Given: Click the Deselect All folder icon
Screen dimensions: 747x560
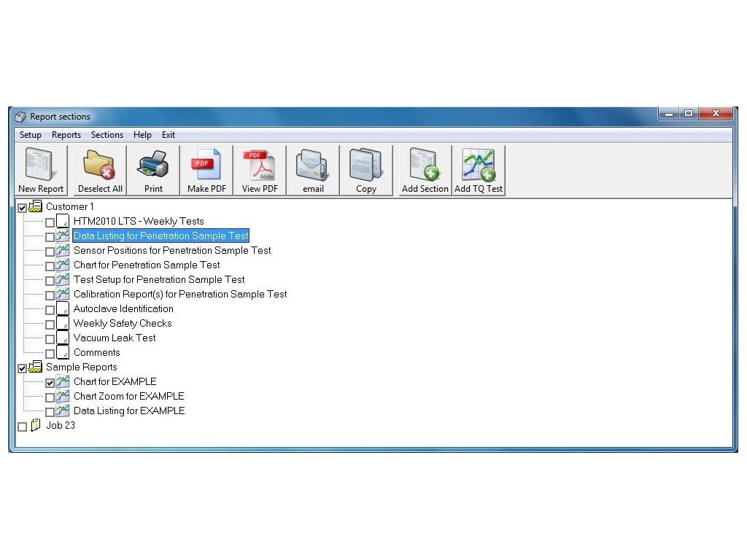Looking at the screenshot, I should pyautogui.click(x=99, y=168).
